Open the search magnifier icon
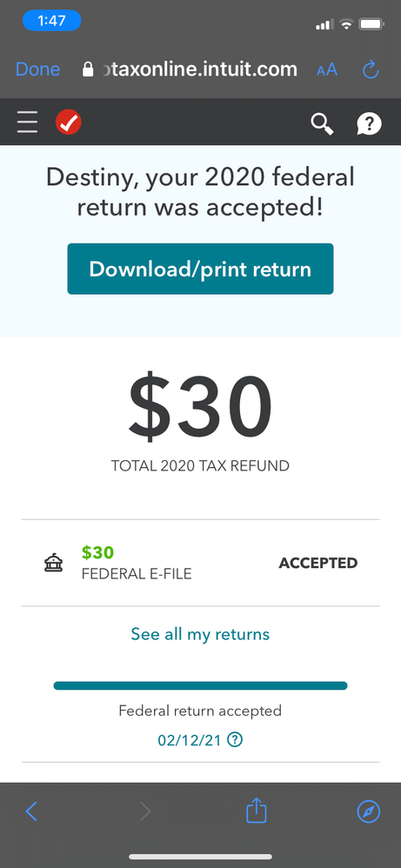Viewport: 401px width, 868px height. [322, 124]
